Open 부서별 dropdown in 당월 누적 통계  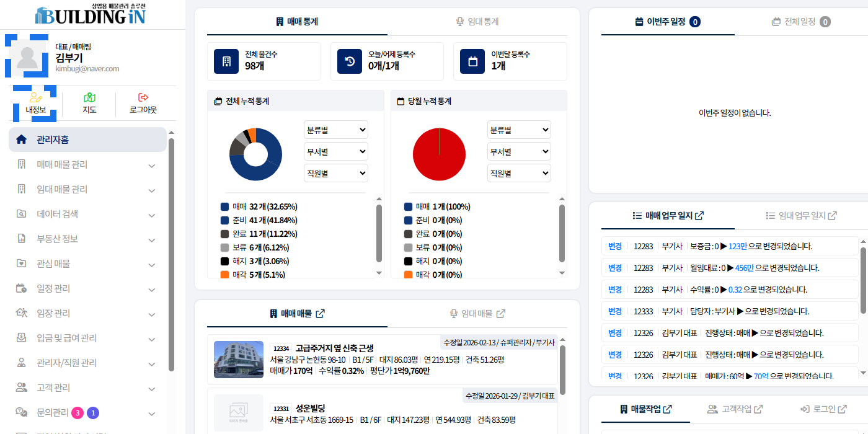coord(519,152)
